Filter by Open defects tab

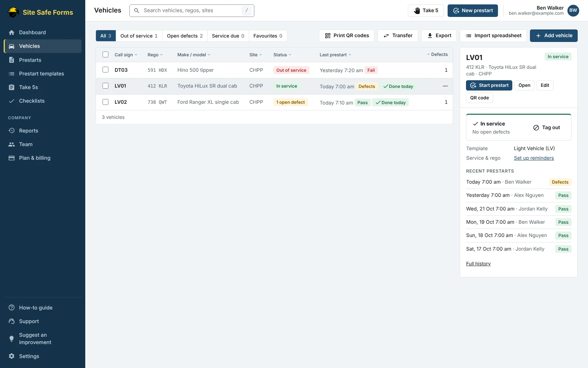pos(185,36)
